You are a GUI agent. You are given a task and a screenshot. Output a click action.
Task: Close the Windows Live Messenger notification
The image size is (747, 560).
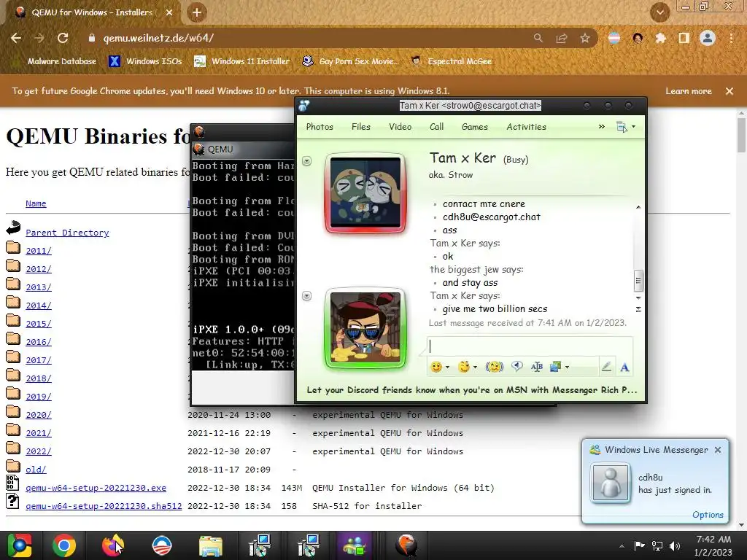(718, 450)
